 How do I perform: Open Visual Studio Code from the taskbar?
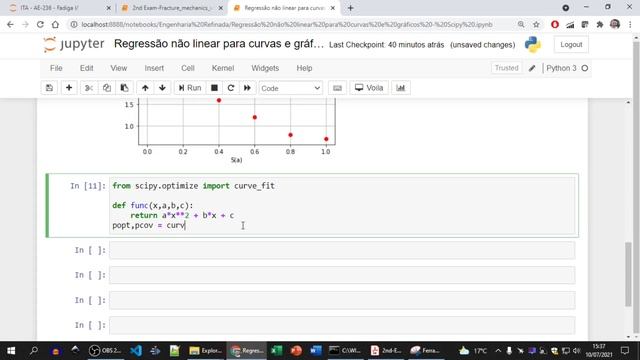(136, 351)
